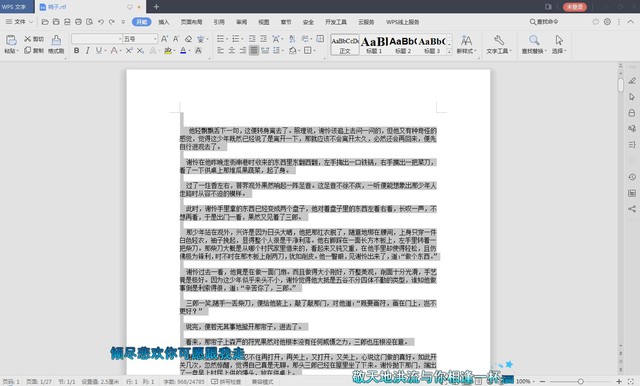Open the font name dropdown
Viewport: 640px width, 386px height.
point(120,39)
